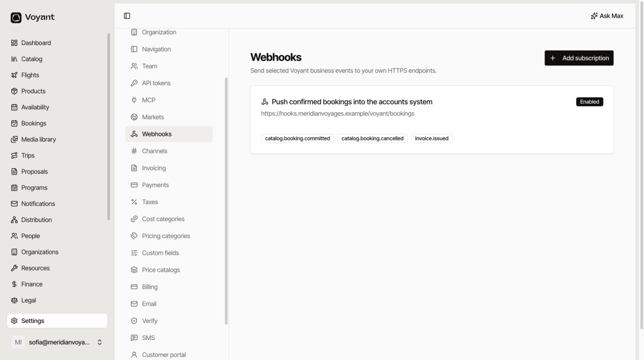The image size is (644, 360).
Task: Open Channels settings section
Action: [169, 151]
